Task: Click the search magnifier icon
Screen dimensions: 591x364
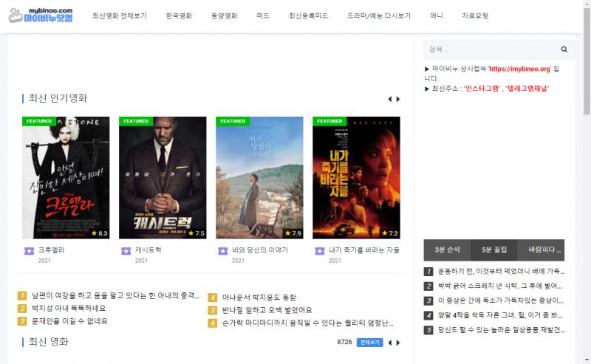Action: pos(564,49)
